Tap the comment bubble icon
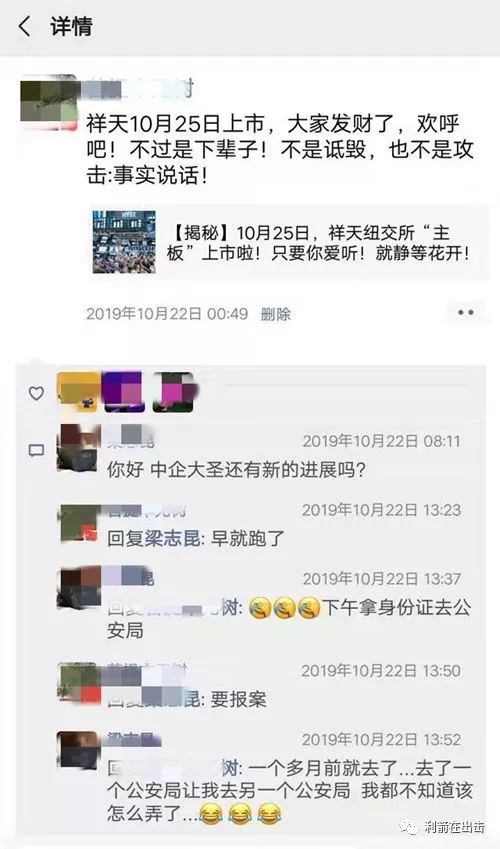This screenshot has height=849, width=500. (x=36, y=450)
